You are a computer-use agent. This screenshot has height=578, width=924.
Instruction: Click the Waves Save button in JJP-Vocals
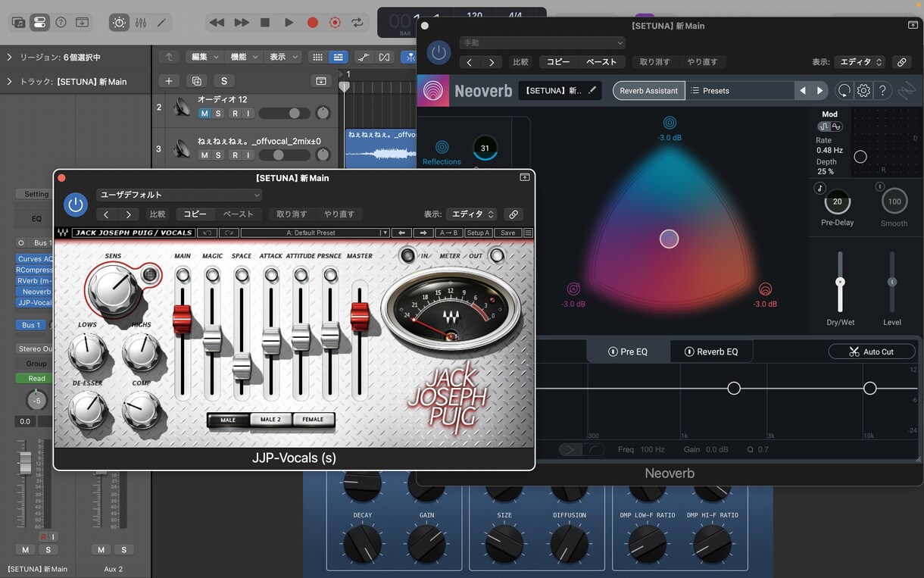507,233
